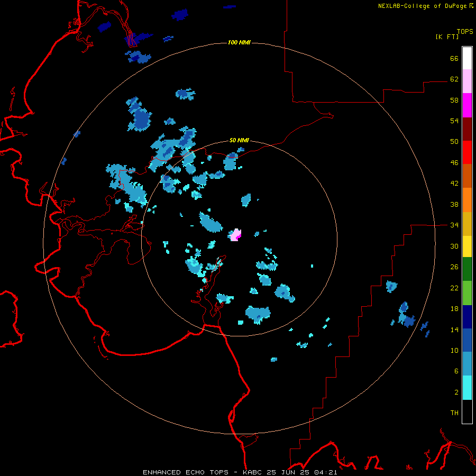Click the gold mustard scale swatch
The width and height of the screenshot is (476, 476).
tap(467, 224)
